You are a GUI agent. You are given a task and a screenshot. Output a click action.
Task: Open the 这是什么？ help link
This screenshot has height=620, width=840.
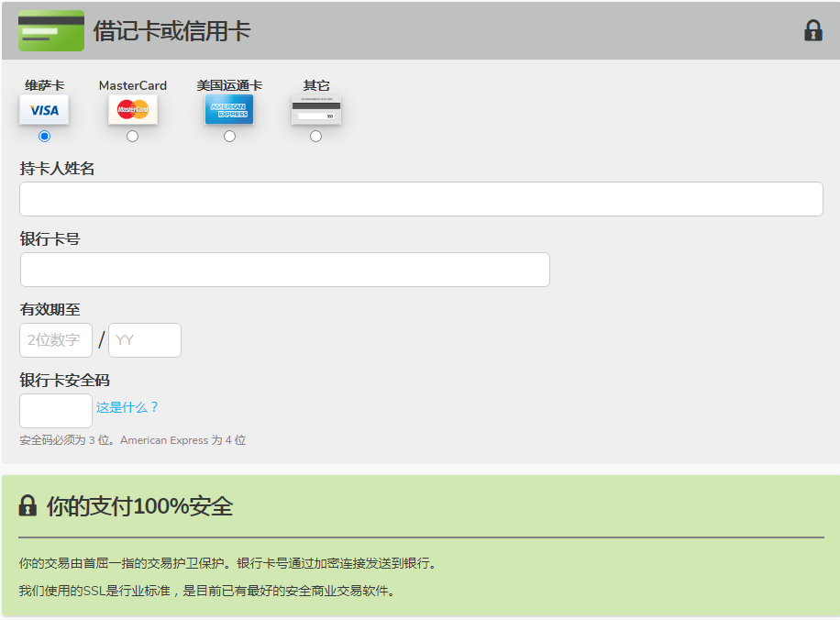click(127, 407)
